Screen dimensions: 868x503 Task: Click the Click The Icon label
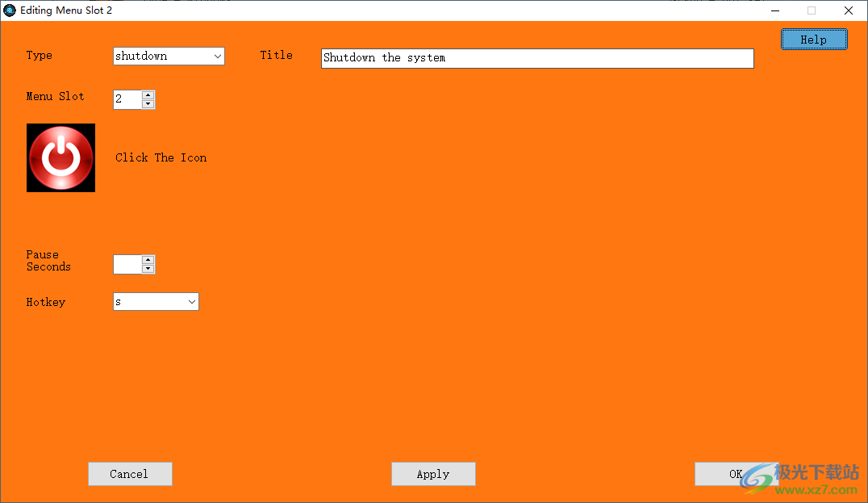click(x=161, y=157)
